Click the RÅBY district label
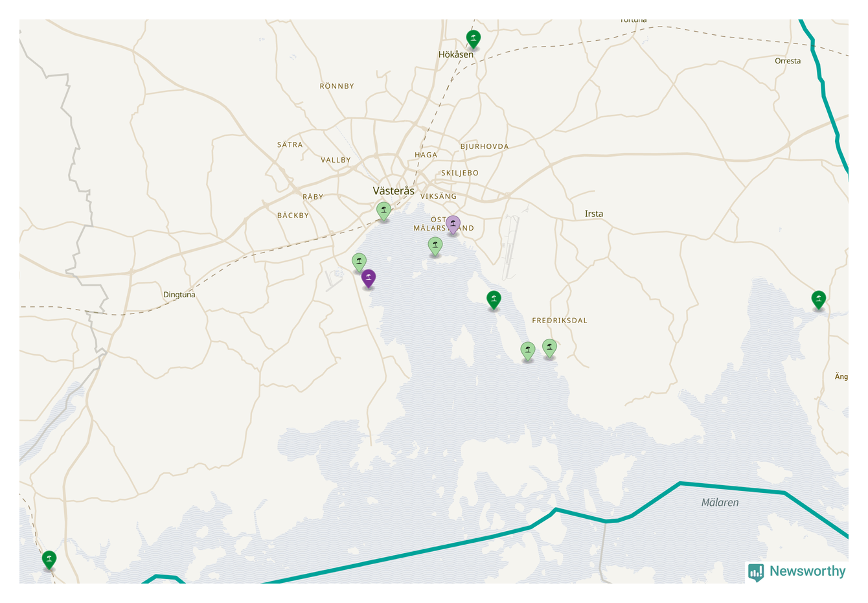 (x=313, y=197)
